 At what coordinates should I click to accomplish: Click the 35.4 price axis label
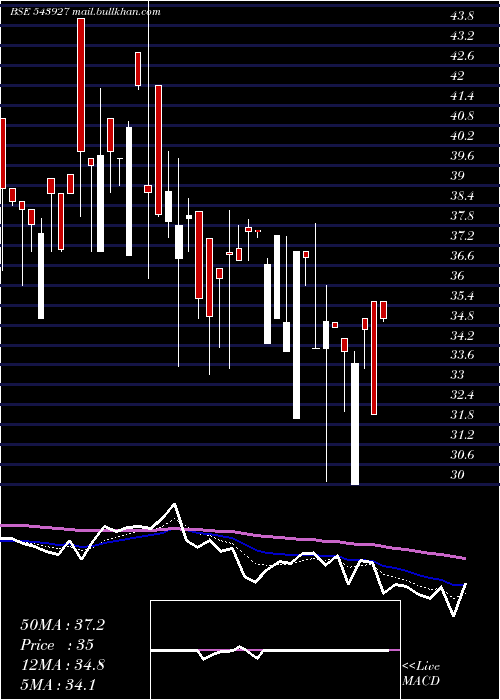pos(462,295)
